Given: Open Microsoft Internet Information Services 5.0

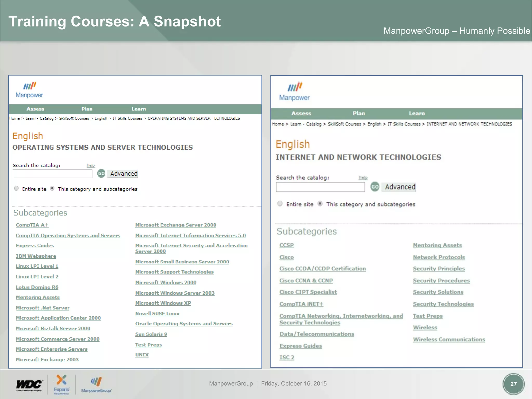Looking at the screenshot, I should coord(191,236).
